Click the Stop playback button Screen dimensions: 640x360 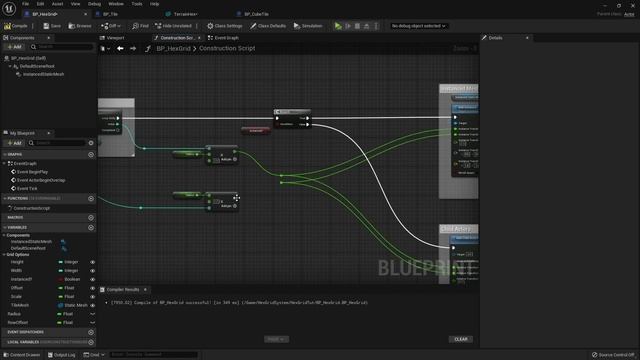click(357, 26)
